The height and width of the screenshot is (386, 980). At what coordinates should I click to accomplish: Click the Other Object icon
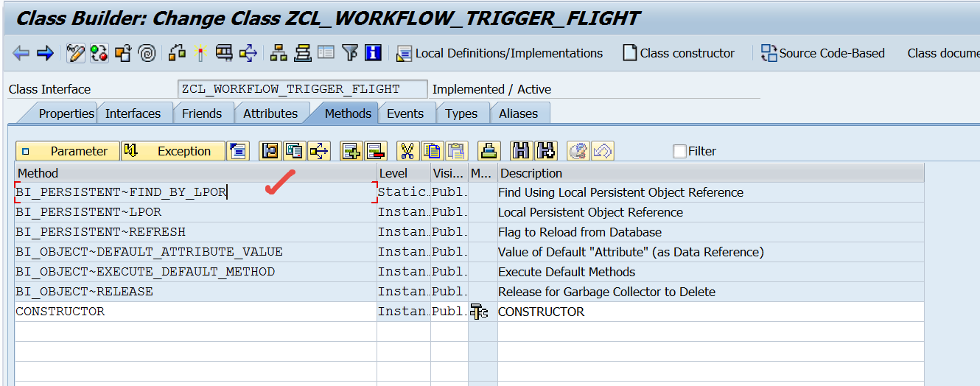click(123, 53)
